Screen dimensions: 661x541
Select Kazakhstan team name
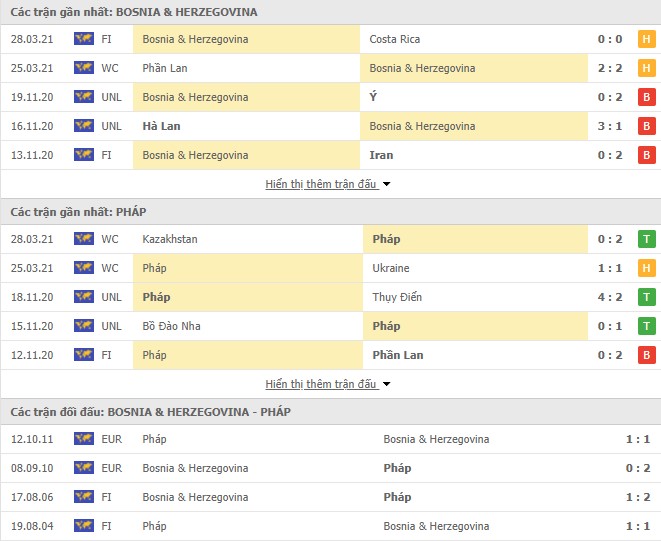(170, 239)
